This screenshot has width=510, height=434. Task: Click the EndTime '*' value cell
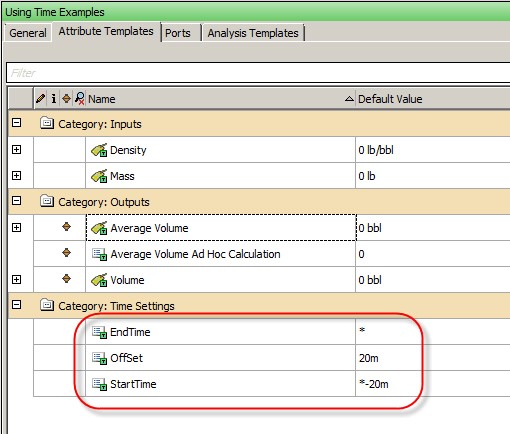point(433,332)
